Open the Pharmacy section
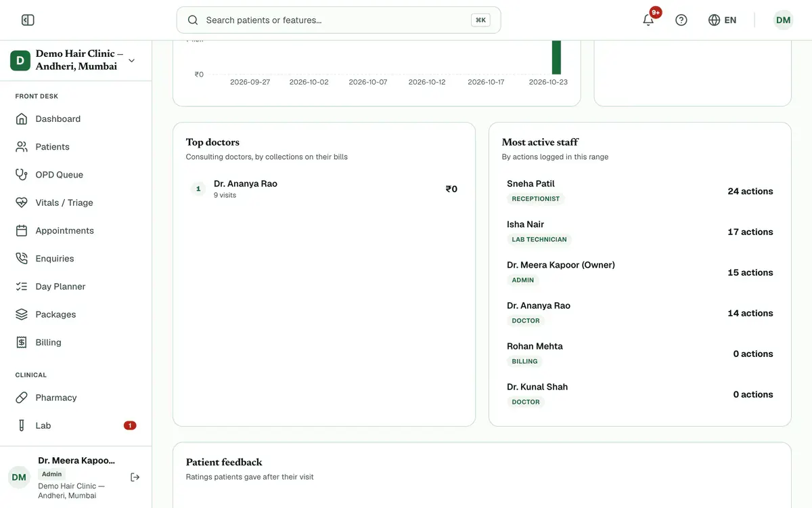812x508 pixels. pyautogui.click(x=76, y=398)
